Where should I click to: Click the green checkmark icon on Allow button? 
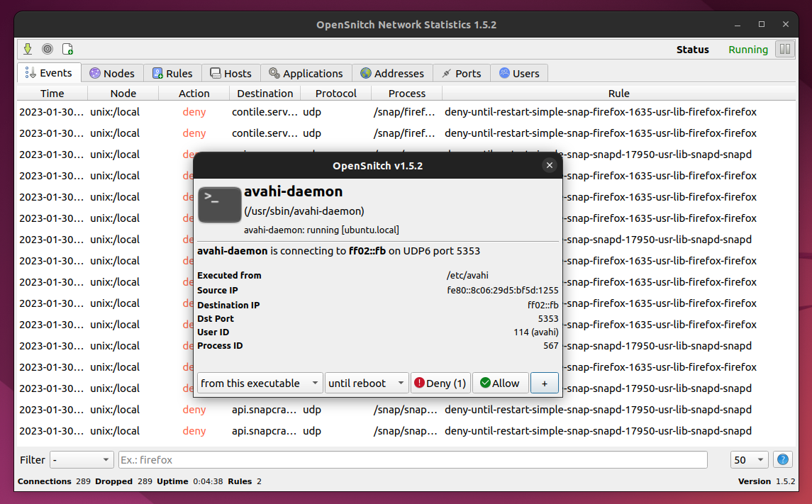pos(485,382)
